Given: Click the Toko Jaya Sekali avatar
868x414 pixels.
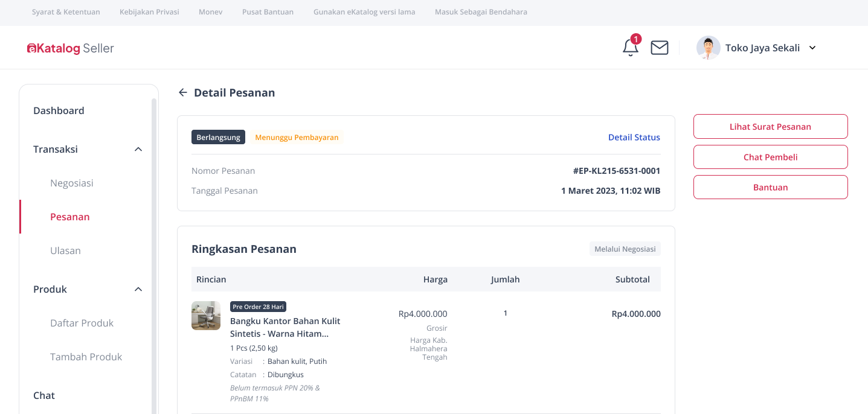Looking at the screenshot, I should [708, 48].
